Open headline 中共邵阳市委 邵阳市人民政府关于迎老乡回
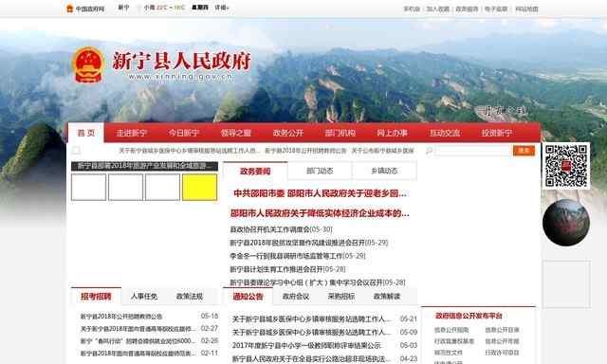607x364 pixels. point(321,193)
